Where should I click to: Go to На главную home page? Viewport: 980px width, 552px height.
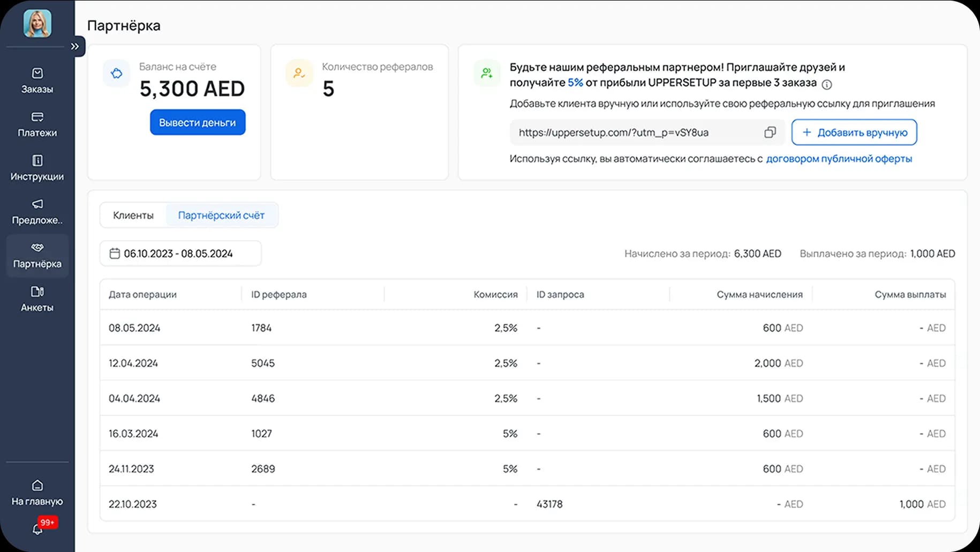pyautogui.click(x=37, y=493)
